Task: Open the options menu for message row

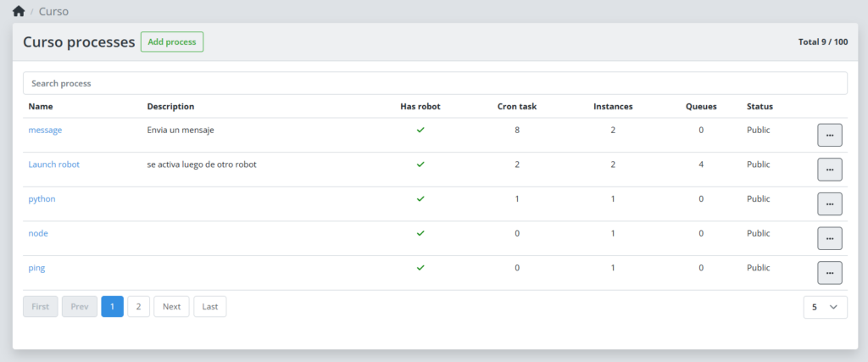Action: point(829,135)
